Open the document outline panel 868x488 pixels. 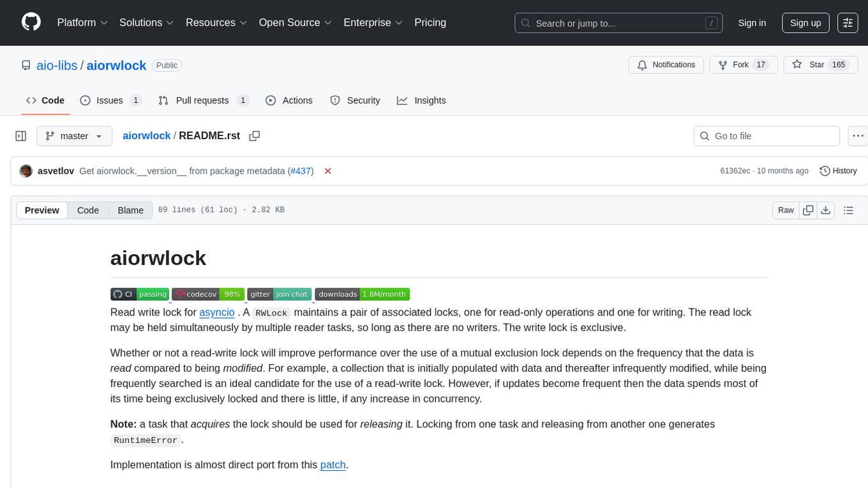[848, 210]
